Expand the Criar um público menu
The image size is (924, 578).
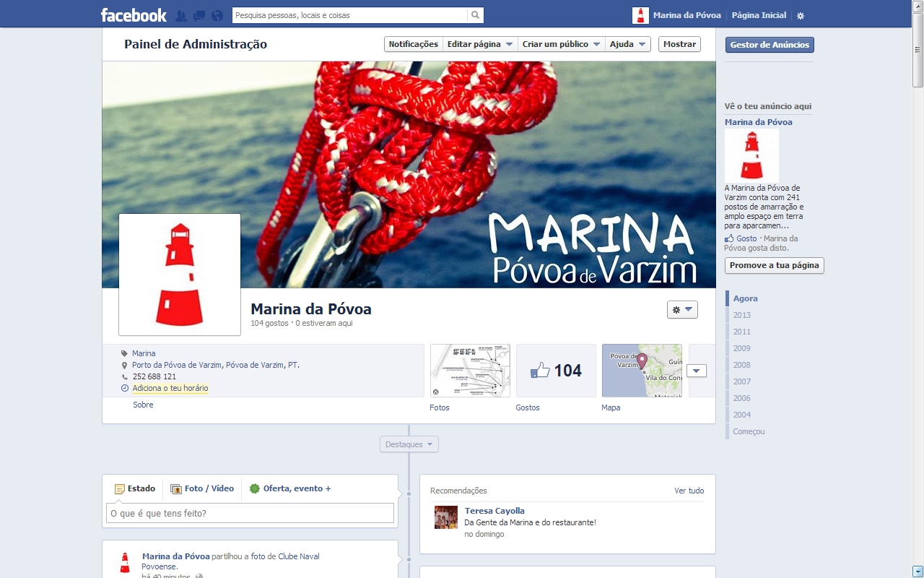tap(561, 44)
